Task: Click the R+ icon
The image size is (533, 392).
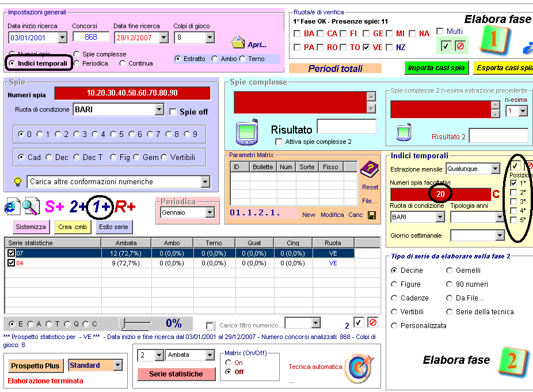Action: click(x=125, y=207)
